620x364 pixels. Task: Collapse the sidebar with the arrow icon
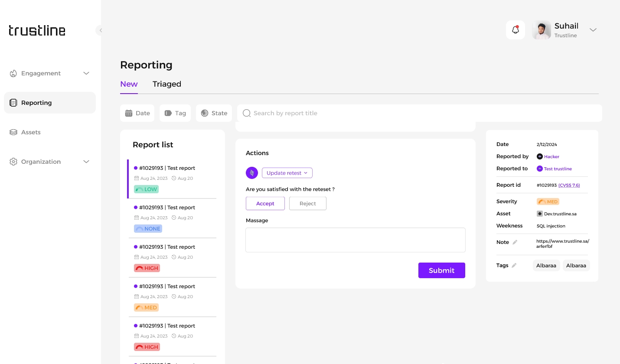(101, 30)
